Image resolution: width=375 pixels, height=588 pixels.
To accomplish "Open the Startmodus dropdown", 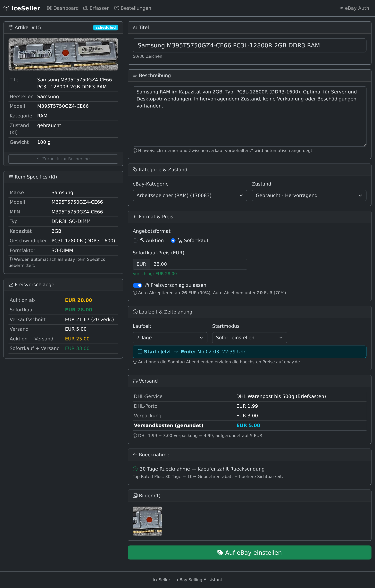I will click(x=249, y=338).
